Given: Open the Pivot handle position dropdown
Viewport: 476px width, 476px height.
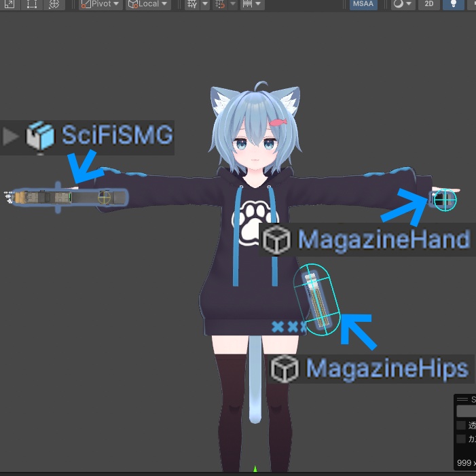Looking at the screenshot, I should tap(100, 4).
